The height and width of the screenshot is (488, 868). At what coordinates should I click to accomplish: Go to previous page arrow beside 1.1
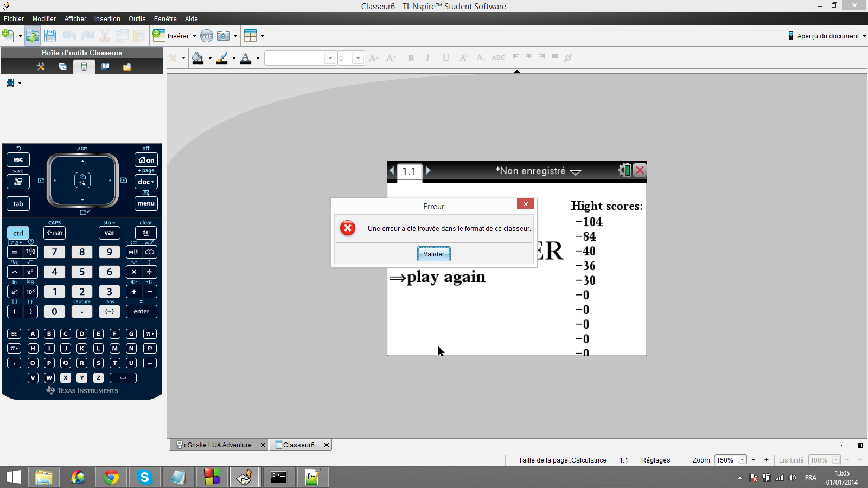[392, 170]
